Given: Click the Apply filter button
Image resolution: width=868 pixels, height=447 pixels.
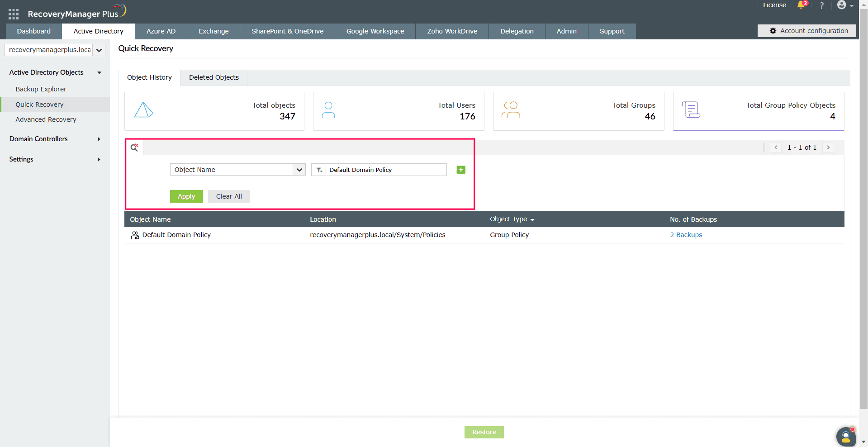Looking at the screenshot, I should tap(186, 196).
